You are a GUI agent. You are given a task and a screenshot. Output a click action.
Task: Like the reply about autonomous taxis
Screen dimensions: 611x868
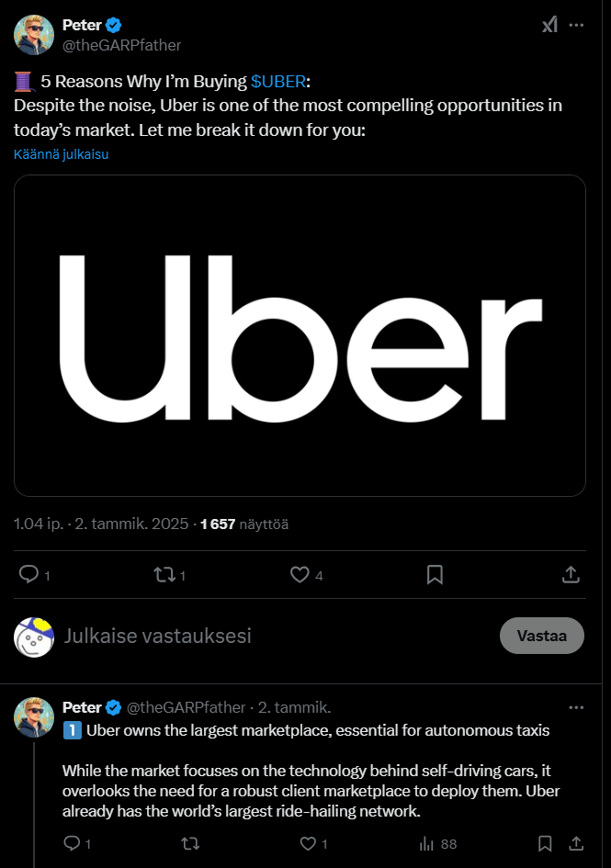point(309,843)
